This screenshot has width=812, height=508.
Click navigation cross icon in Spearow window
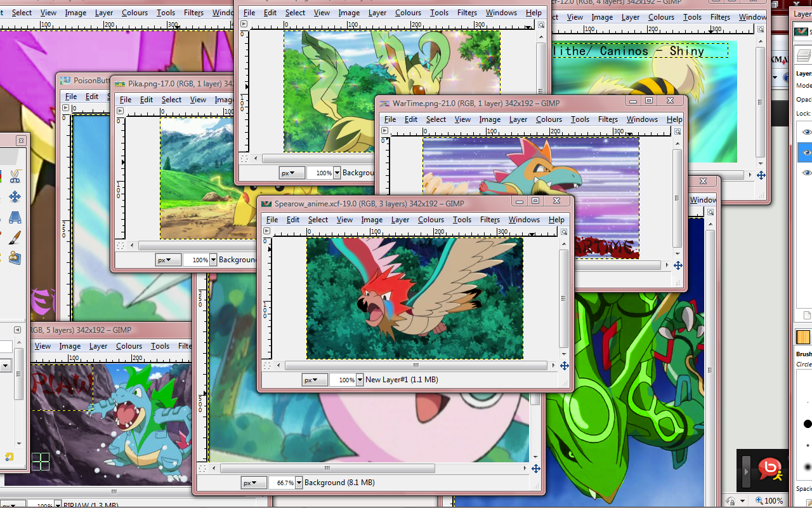564,366
